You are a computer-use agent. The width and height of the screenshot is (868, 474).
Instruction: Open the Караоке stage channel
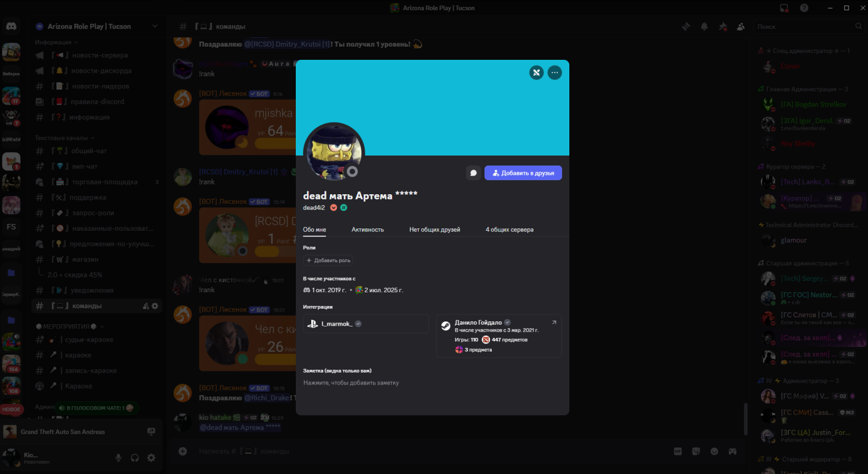(x=97, y=386)
